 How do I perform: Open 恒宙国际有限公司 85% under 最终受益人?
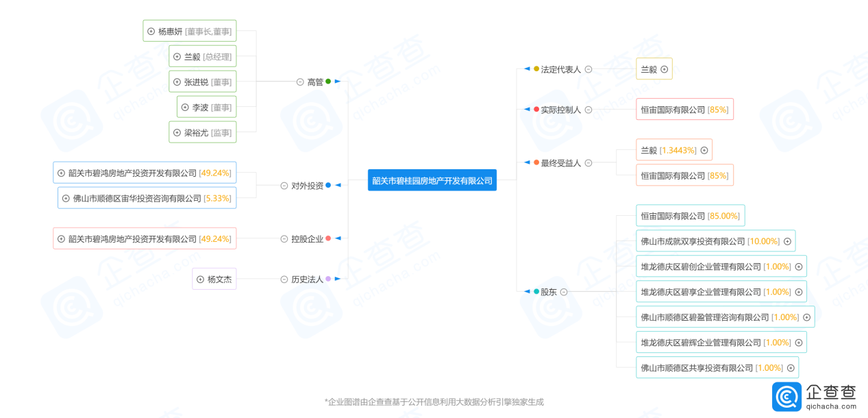pyautogui.click(x=684, y=176)
